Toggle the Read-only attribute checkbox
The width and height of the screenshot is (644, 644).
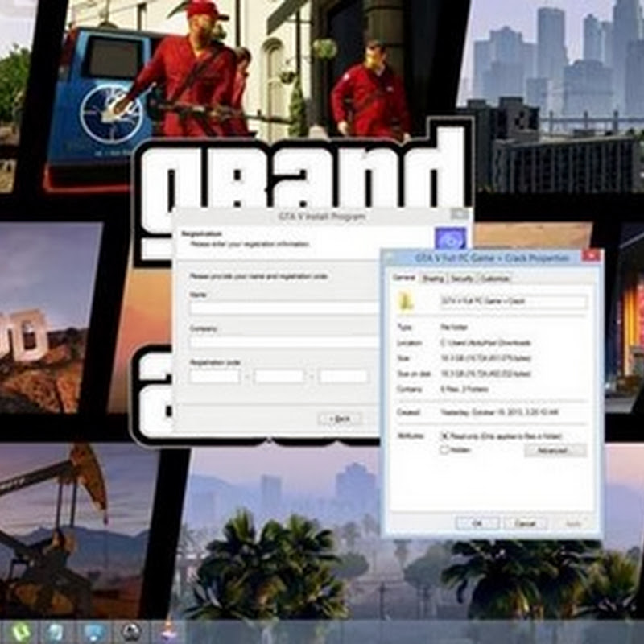(x=444, y=436)
